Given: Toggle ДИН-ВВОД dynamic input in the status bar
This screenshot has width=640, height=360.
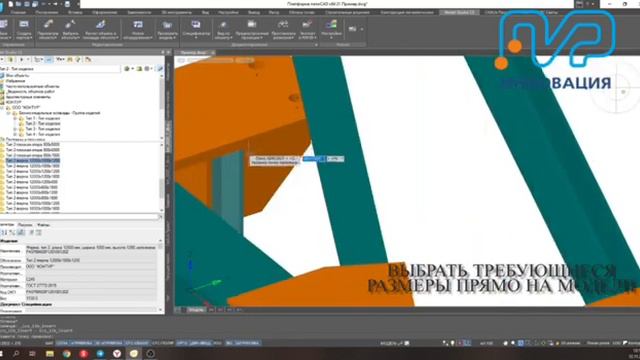Looking at the screenshot, I should coord(200,343).
